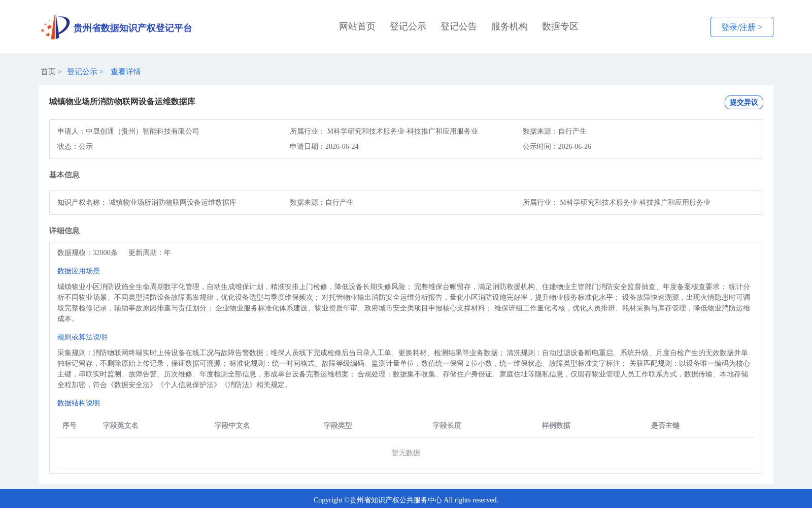Click the 提交异议 button
The width and height of the screenshot is (812, 508).
click(743, 102)
